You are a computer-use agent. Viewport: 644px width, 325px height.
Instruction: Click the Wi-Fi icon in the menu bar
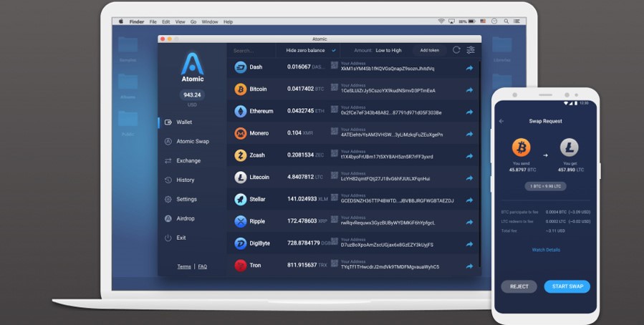click(x=441, y=21)
